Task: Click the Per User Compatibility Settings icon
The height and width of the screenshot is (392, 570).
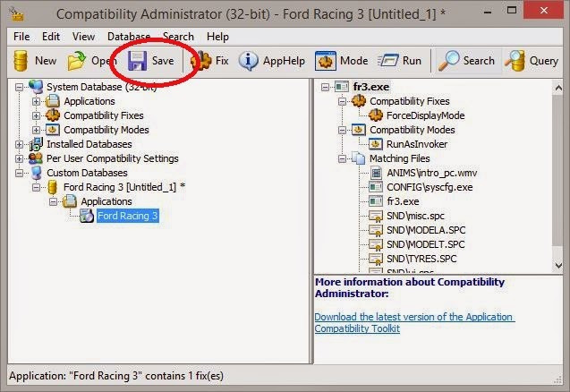Action: pos(36,158)
